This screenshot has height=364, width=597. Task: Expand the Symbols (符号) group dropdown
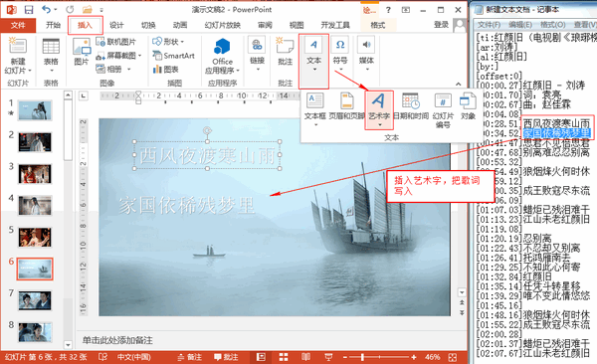(x=340, y=56)
